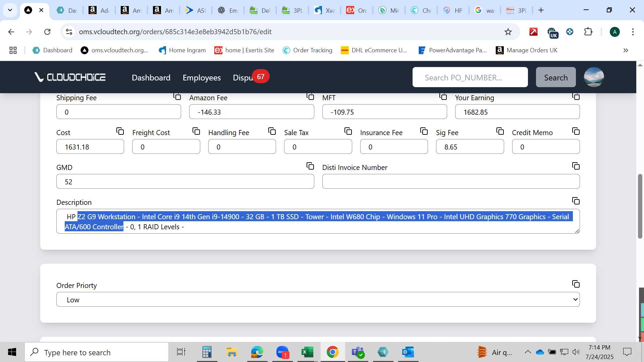Show hidden system tray icons
The width and height of the screenshot is (644, 362).
(528, 352)
